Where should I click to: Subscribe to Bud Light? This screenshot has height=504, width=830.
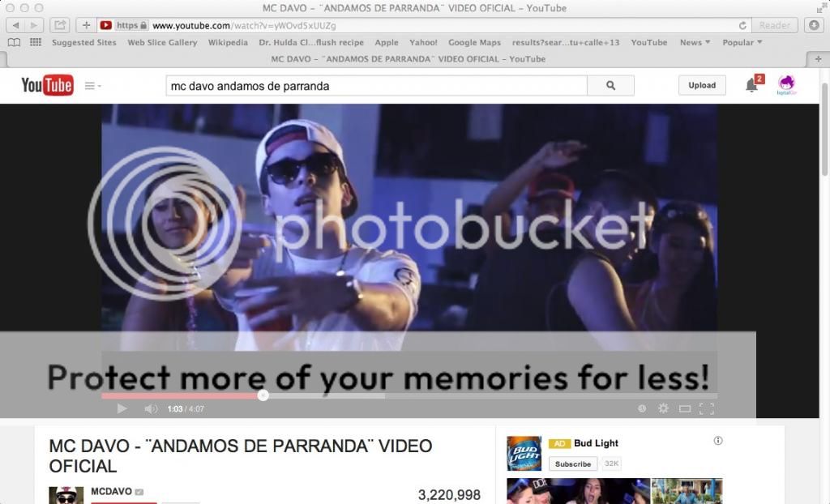click(573, 463)
